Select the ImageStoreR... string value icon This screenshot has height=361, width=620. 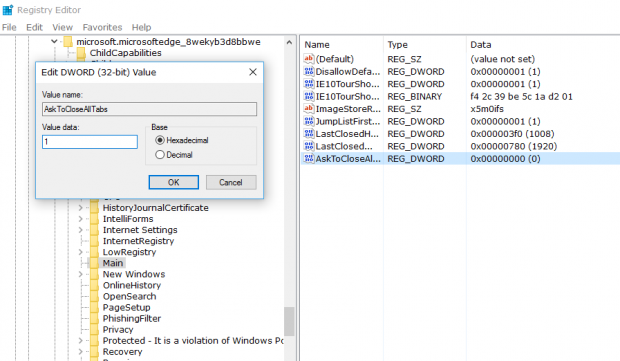coord(309,109)
